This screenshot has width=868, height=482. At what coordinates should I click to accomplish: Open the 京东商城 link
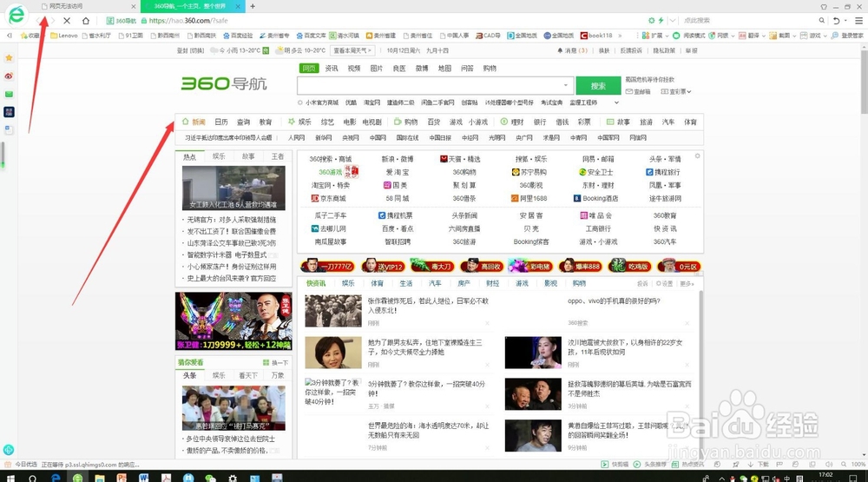[329, 198]
